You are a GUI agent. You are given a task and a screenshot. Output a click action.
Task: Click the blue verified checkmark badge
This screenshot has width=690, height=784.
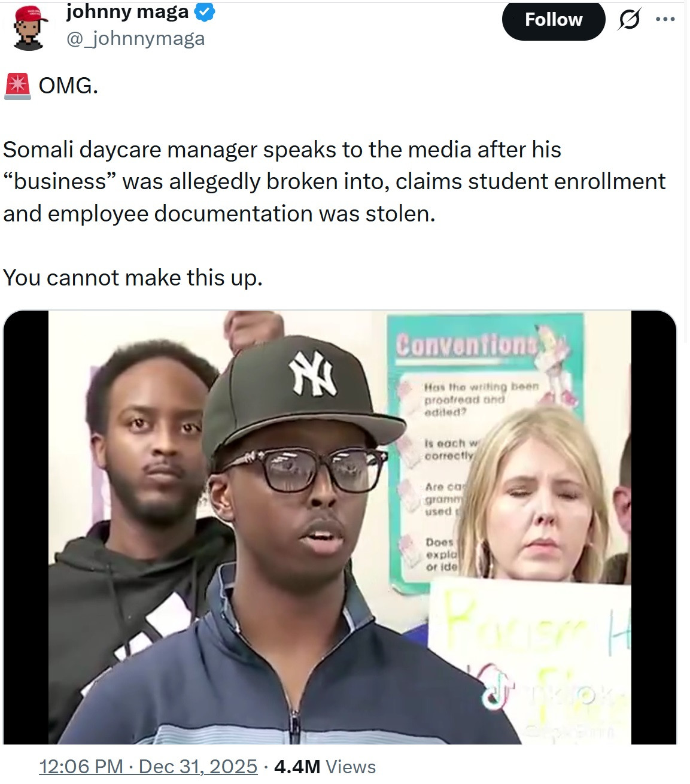pos(206,12)
